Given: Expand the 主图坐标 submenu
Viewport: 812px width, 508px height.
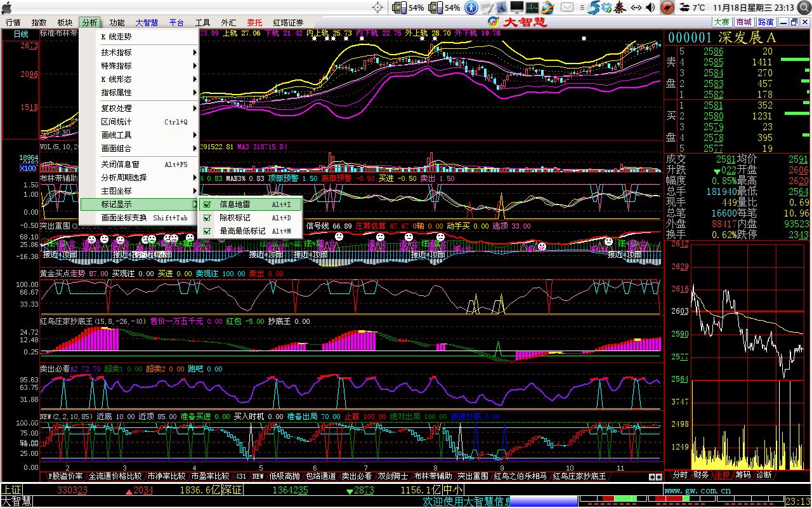Looking at the screenshot, I should click(140, 191).
